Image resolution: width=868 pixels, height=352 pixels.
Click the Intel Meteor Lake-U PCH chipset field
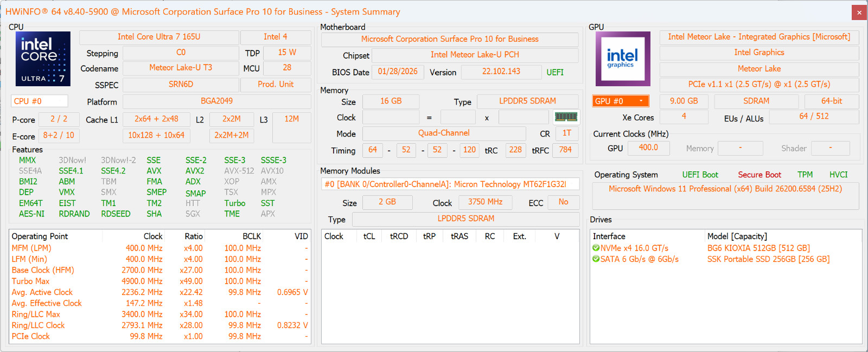pyautogui.click(x=475, y=55)
